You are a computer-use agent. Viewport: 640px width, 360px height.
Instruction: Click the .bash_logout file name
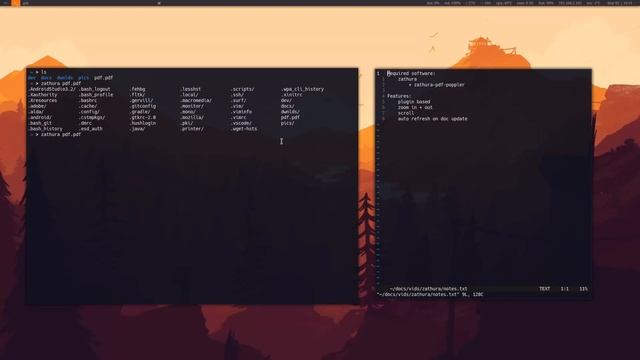[95, 89]
